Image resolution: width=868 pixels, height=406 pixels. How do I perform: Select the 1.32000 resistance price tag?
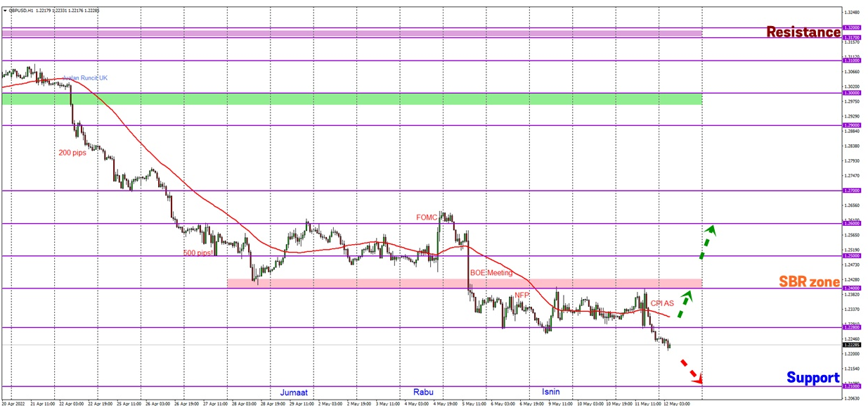point(852,28)
